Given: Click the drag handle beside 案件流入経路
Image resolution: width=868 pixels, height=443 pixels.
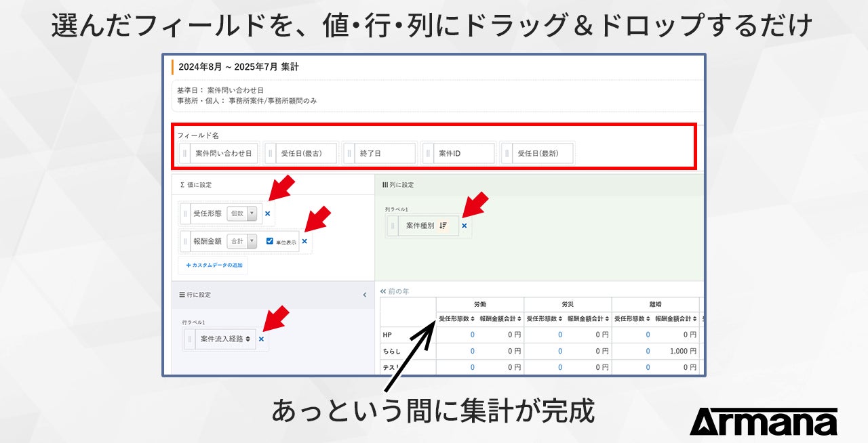Looking at the screenshot, I should (x=189, y=339).
